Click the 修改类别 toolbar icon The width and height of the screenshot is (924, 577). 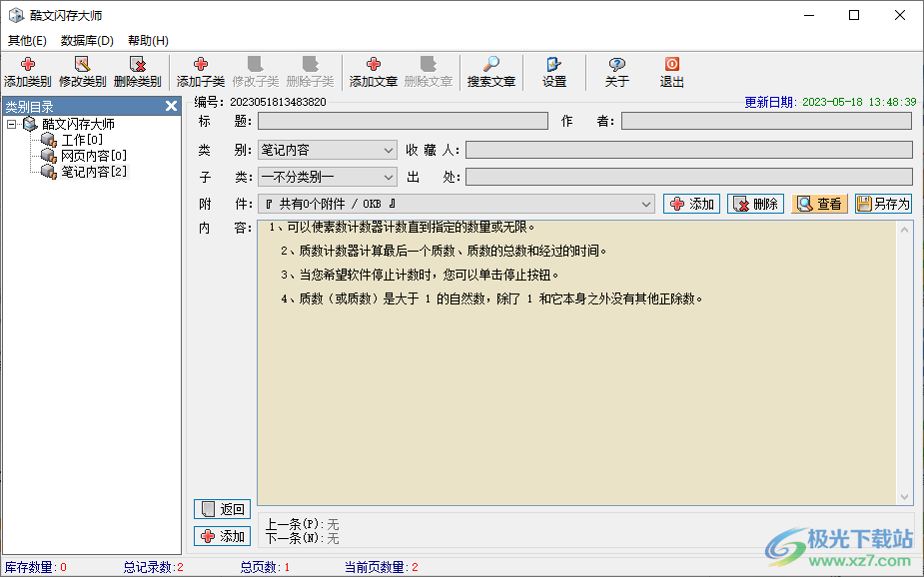[x=83, y=73]
